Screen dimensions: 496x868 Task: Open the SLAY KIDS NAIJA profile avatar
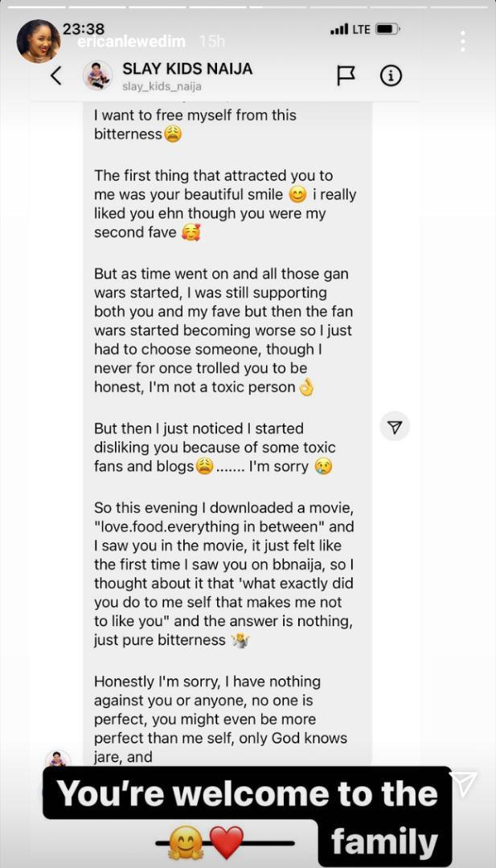pos(97,76)
